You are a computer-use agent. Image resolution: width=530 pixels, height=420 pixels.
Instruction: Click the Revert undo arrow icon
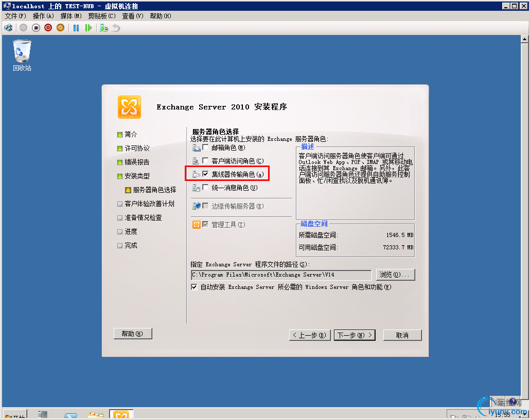coord(116,28)
